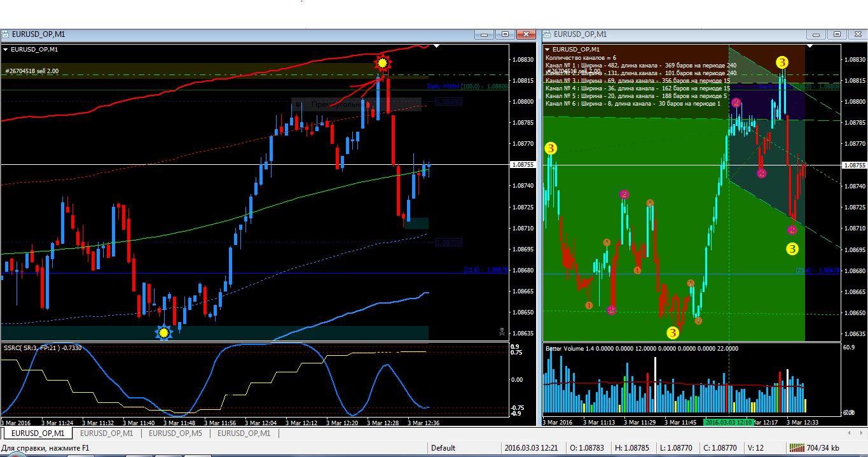The width and height of the screenshot is (868, 457).
Task: Restore the left EURUSD_OP,M1 chart window
Action: (506, 34)
